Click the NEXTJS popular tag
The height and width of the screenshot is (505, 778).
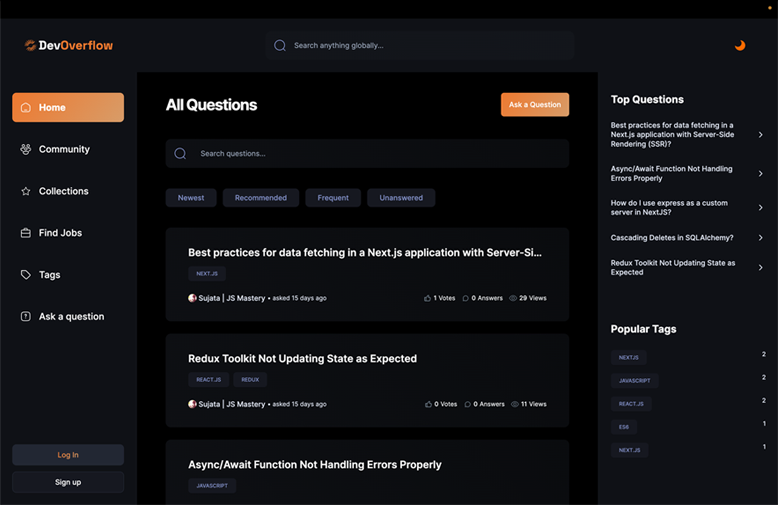click(x=629, y=357)
